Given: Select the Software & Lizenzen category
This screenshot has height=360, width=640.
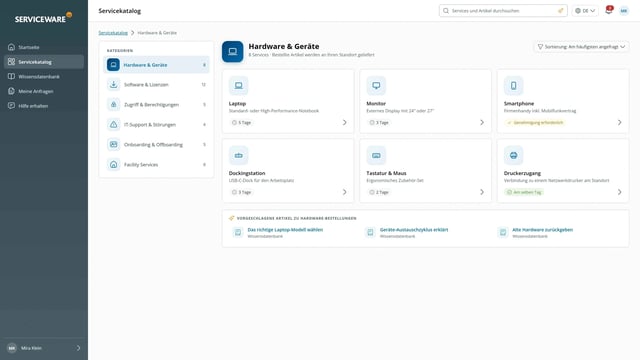Looking at the screenshot, I should click(x=156, y=84).
